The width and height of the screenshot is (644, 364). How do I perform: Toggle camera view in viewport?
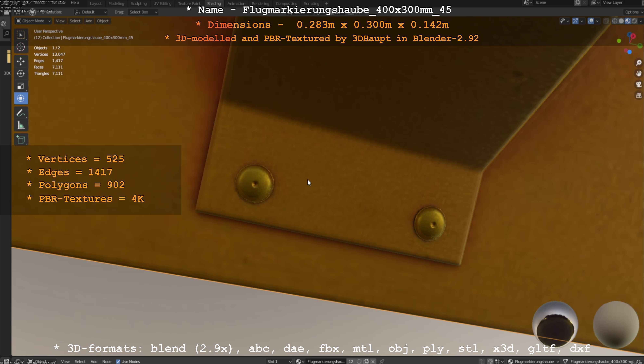click(639, 85)
